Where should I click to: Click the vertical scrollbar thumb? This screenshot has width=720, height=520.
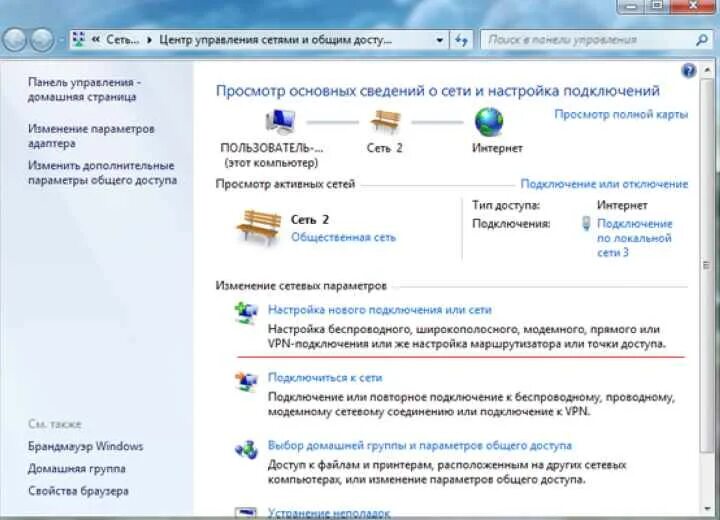click(x=707, y=266)
